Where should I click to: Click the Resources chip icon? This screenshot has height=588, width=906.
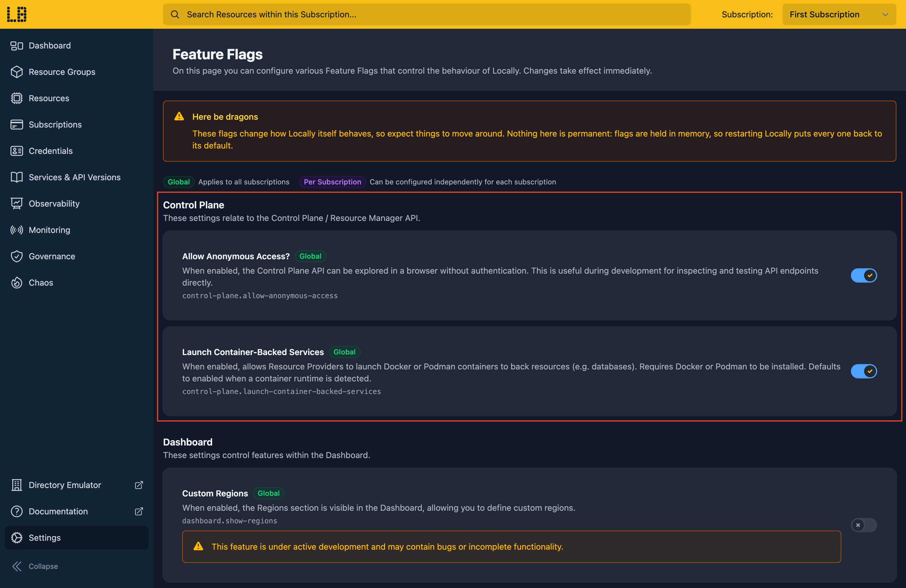[17, 98]
